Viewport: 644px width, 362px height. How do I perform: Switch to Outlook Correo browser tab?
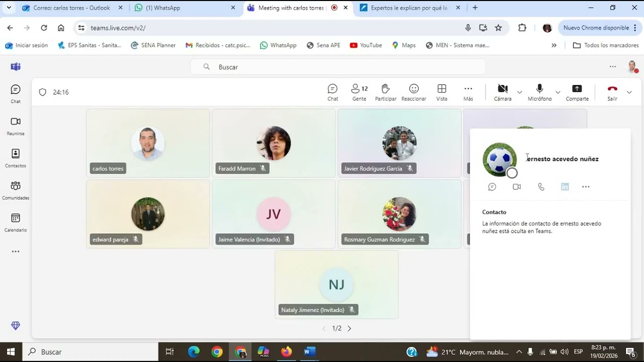65,8
